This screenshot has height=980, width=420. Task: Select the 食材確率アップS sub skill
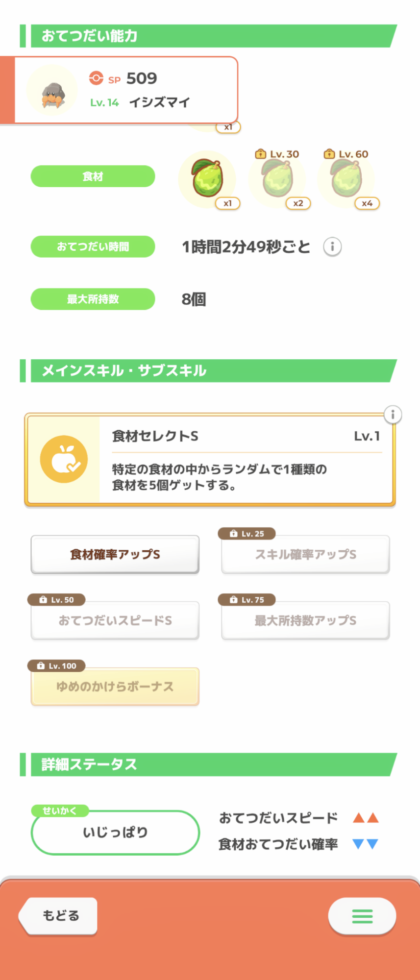[115, 554]
